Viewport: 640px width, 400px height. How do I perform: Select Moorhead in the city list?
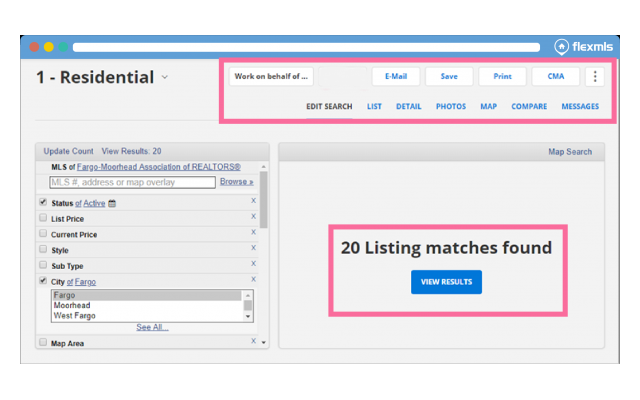pyautogui.click(x=71, y=306)
